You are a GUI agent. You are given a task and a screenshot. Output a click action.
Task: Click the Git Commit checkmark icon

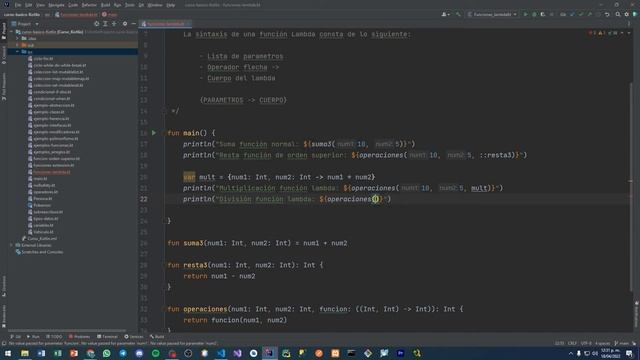pyautogui.click(x=581, y=14)
